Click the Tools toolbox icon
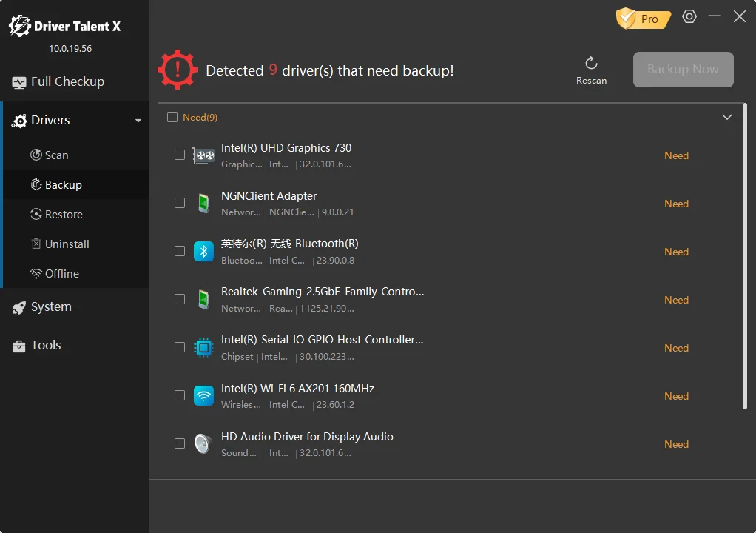Viewport: 756px width, 533px height. click(18, 346)
